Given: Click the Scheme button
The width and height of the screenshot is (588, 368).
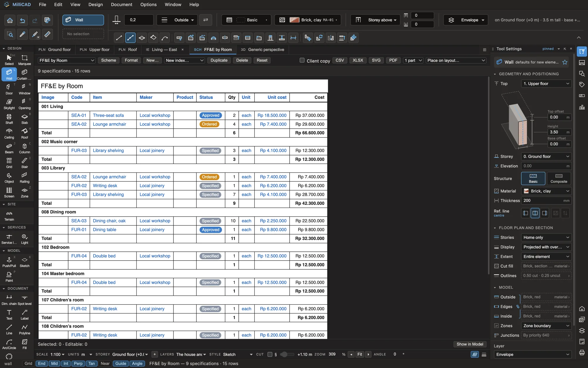Looking at the screenshot, I should click(108, 60).
